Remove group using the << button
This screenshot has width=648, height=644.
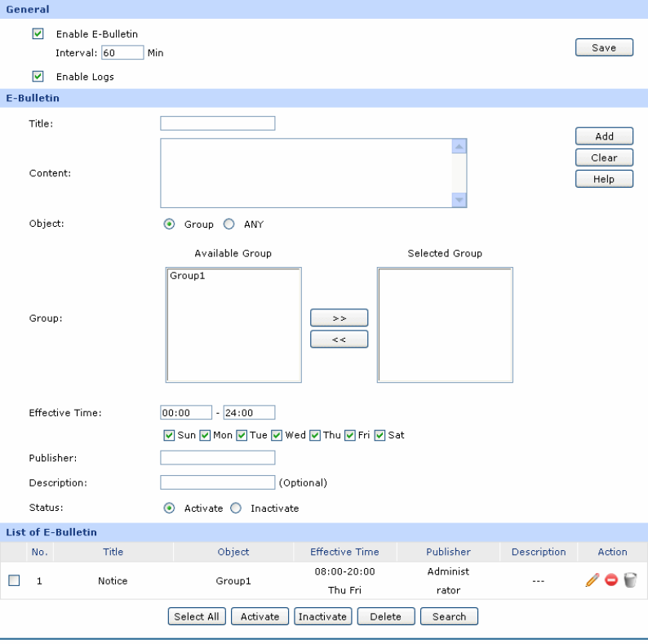(x=339, y=339)
